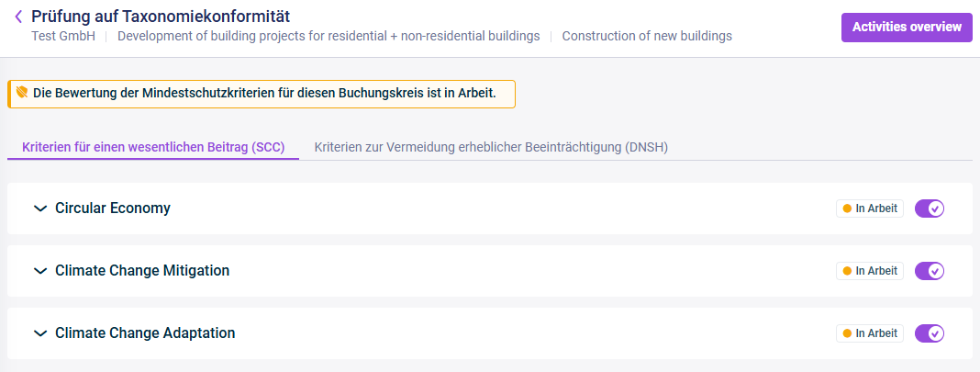Click orange status dot for Circular Economy
Image resolution: width=980 pixels, height=372 pixels.
click(847, 209)
